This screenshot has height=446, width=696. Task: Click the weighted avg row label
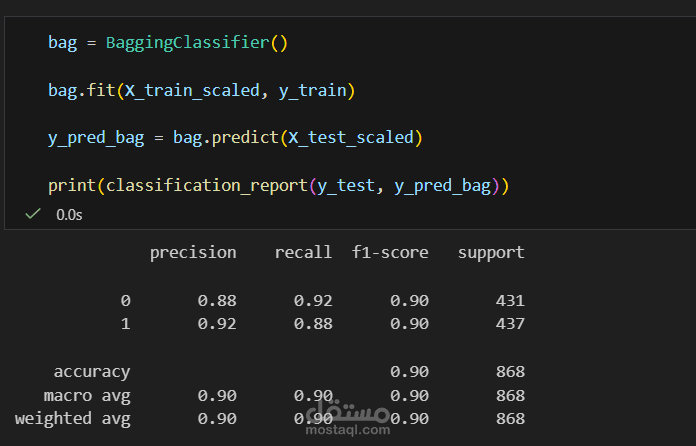[x=73, y=418]
